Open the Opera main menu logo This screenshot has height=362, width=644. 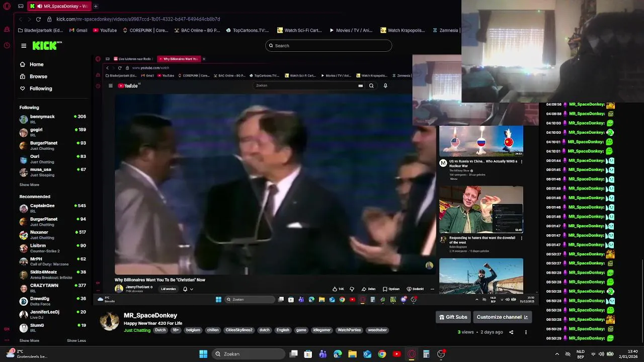[x=7, y=6]
